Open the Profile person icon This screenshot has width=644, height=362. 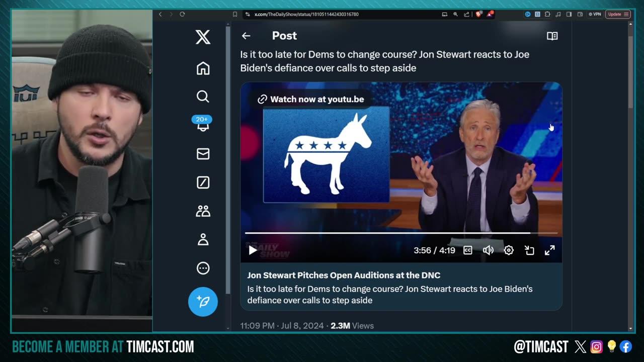coord(203,240)
